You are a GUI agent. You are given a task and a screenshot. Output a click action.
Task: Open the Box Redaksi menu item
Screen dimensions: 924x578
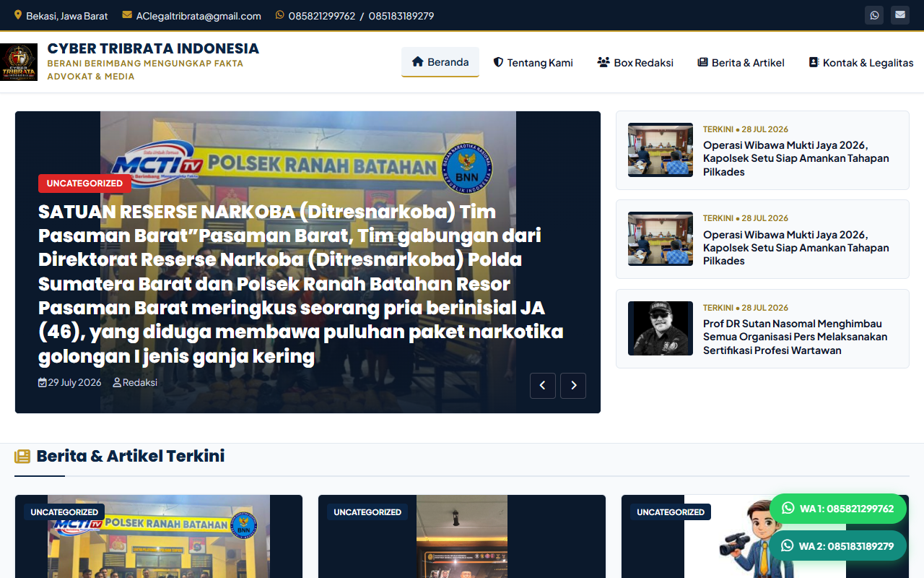(635, 63)
